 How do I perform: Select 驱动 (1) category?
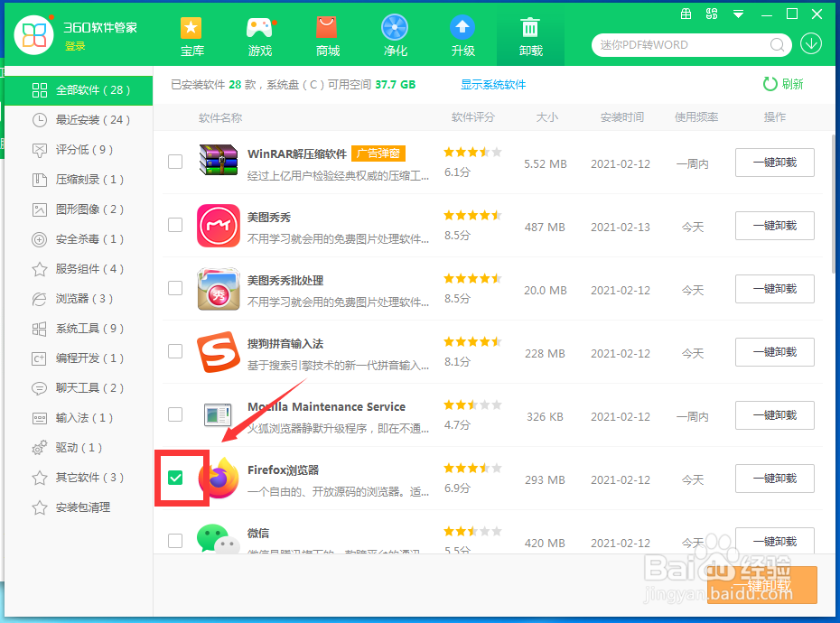[79, 447]
